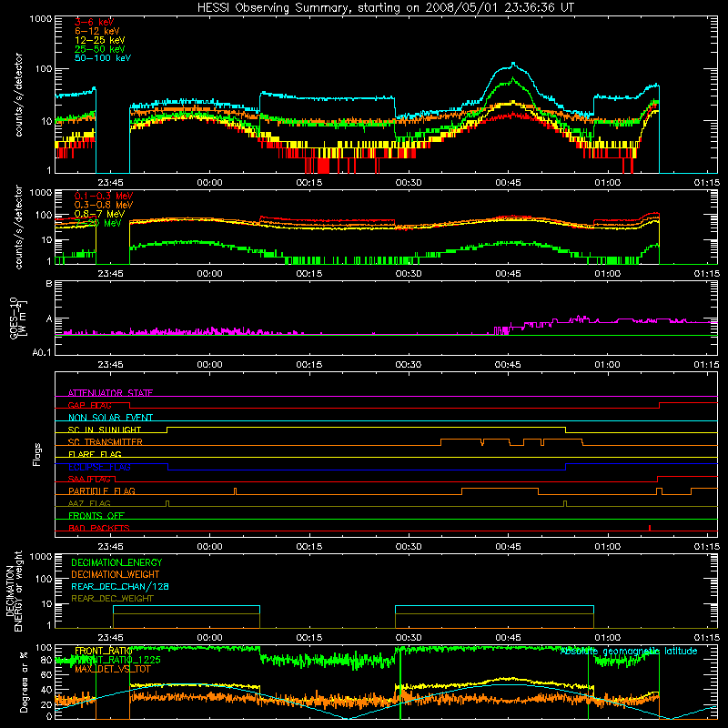The width and height of the screenshot is (728, 728).
Task: Select the 6-12 keV legend label
Action: [x=97, y=31]
